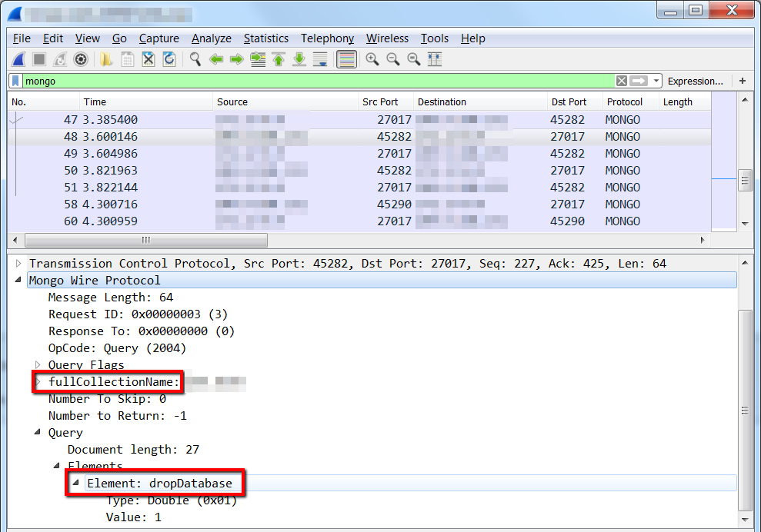Viewport: 761px width, 532px height.
Task: Open the Statistics menu
Action: point(266,38)
